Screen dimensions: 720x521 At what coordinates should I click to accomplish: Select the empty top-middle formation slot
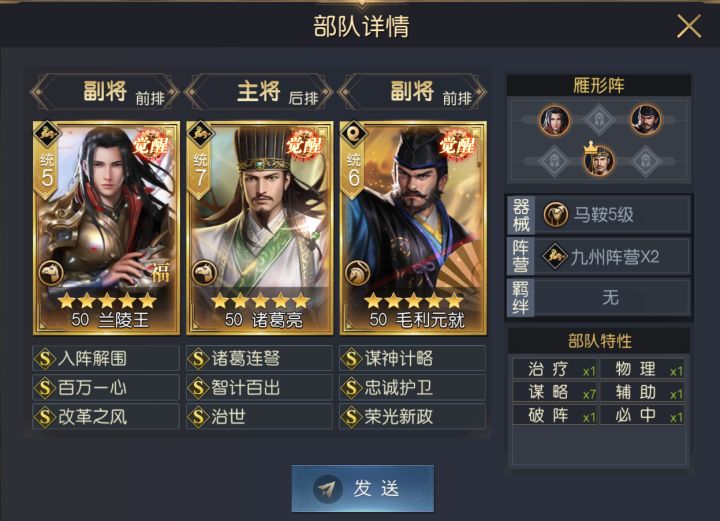pos(599,120)
